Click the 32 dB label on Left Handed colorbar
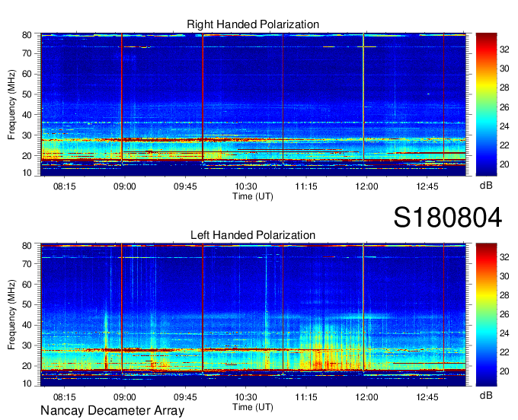This screenshot has width=518, height=420. [x=504, y=257]
